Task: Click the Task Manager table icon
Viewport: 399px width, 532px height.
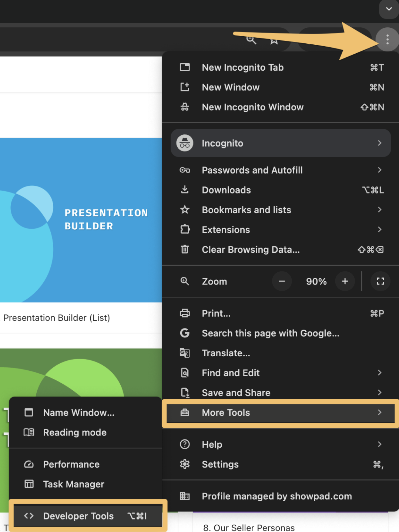Action: [29, 484]
